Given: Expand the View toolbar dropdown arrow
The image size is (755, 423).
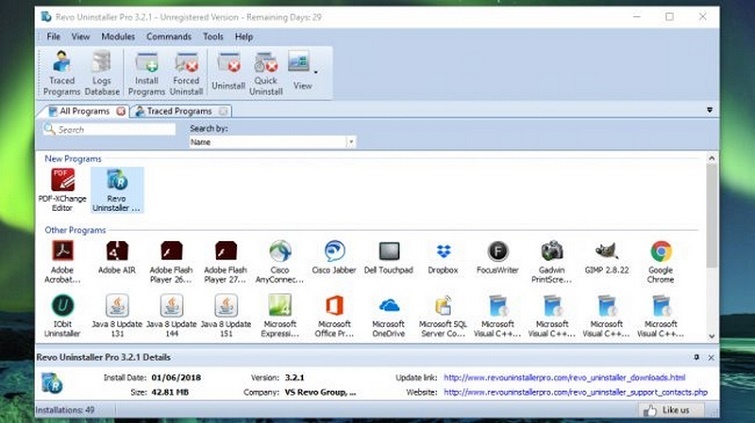Looking at the screenshot, I should click(316, 71).
